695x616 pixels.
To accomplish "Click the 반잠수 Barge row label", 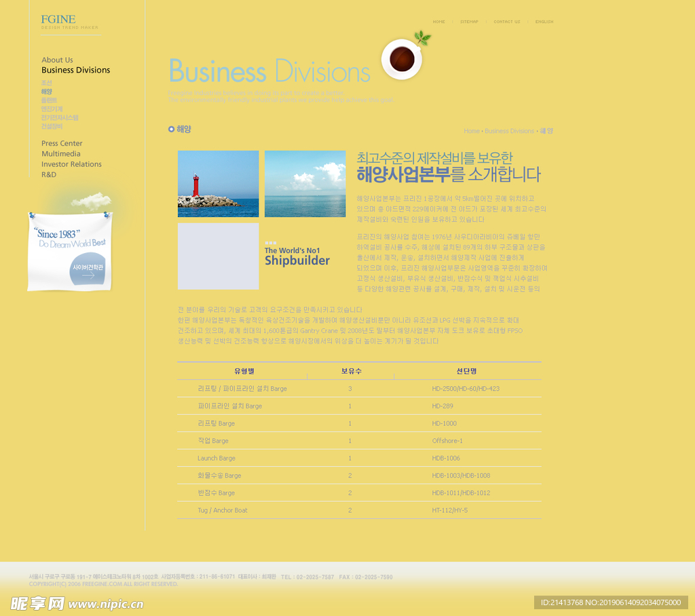I will tap(216, 493).
